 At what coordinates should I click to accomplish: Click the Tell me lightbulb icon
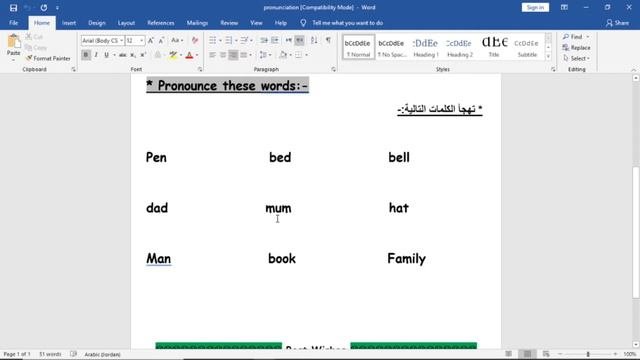click(303, 23)
